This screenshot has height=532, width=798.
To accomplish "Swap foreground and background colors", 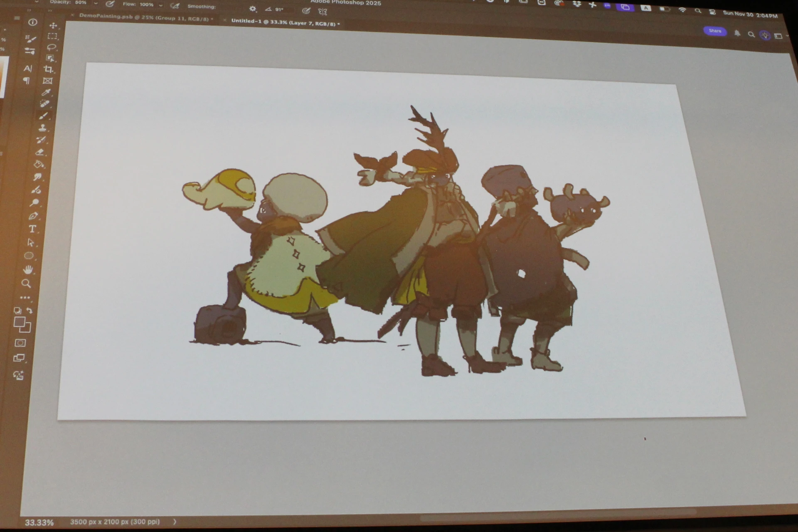I will 30,310.
